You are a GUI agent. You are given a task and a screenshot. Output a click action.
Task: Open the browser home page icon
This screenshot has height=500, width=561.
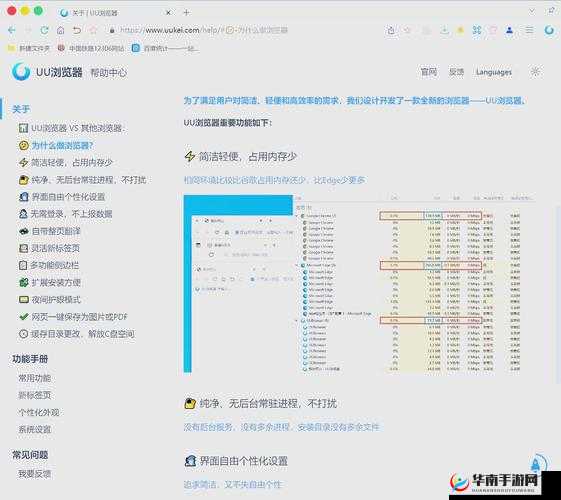tap(60, 30)
